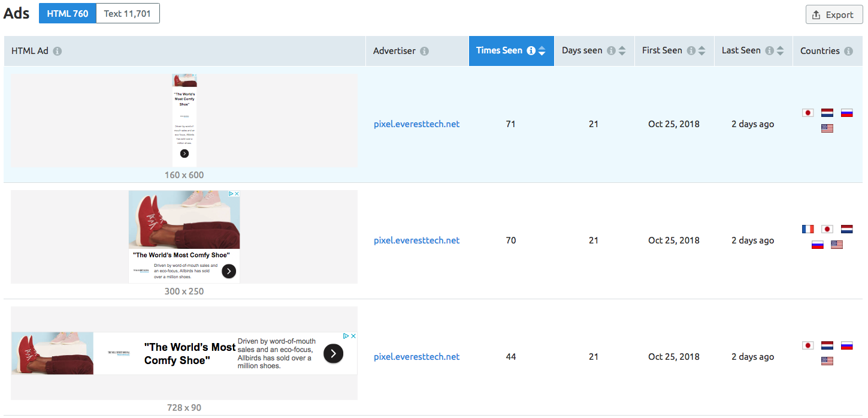Show info tooltip for HTML Ad column
The height and width of the screenshot is (418, 868).
pos(58,51)
